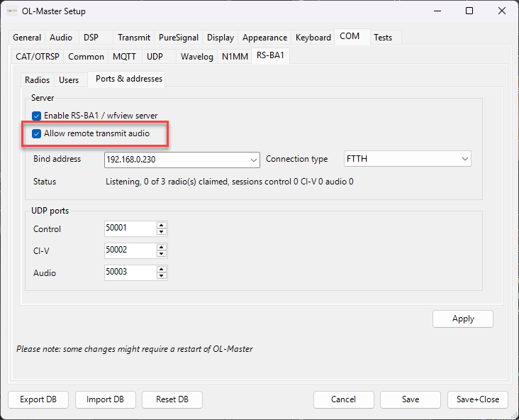The height and width of the screenshot is (420, 519).
Task: Switch to the Appearance tab
Action: coord(264,38)
